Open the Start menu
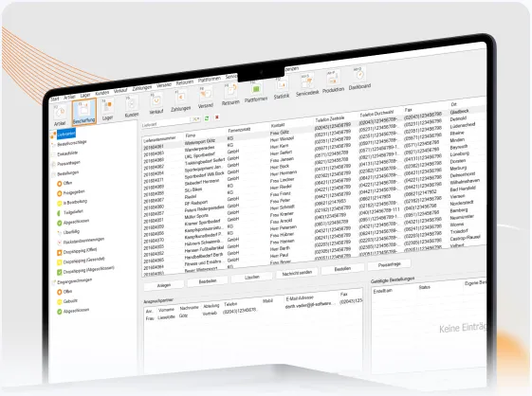The image size is (532, 396). click(x=55, y=99)
